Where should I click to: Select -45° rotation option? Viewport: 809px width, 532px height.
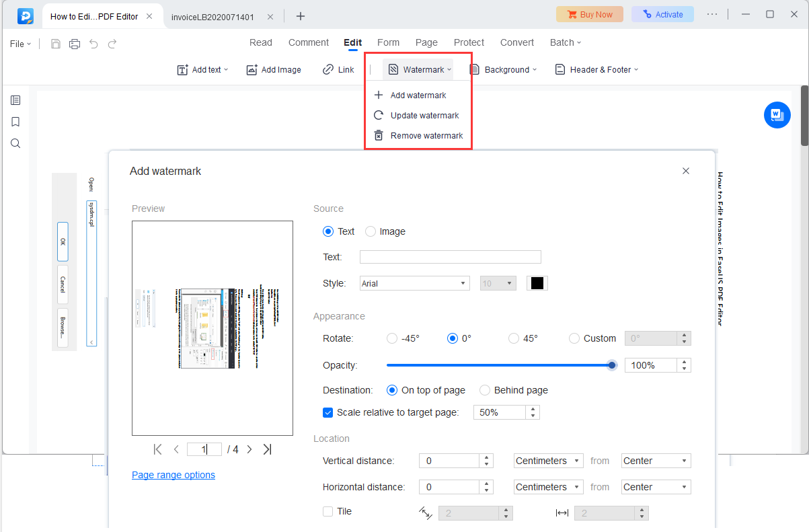pyautogui.click(x=392, y=338)
